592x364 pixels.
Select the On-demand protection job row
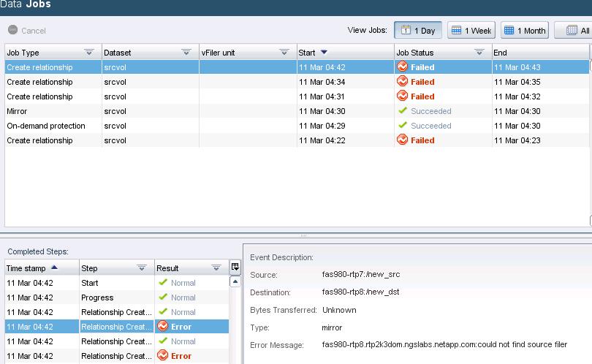pos(297,126)
